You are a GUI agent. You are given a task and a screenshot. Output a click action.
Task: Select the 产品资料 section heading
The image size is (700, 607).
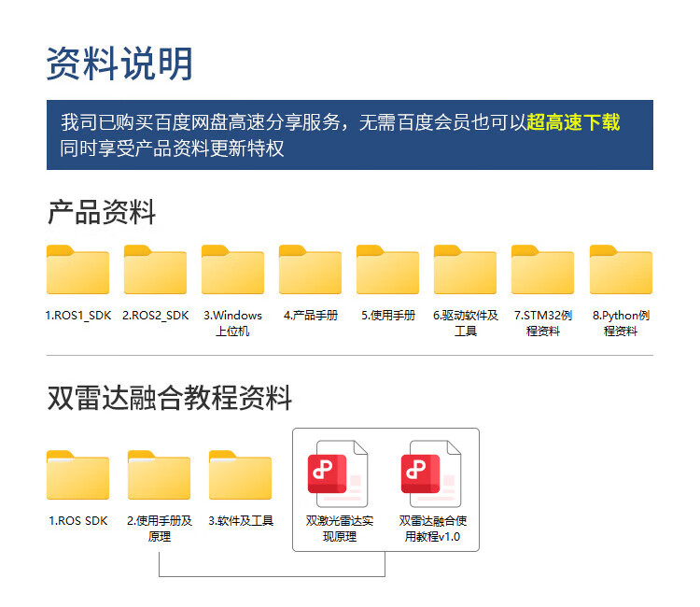tap(101, 213)
